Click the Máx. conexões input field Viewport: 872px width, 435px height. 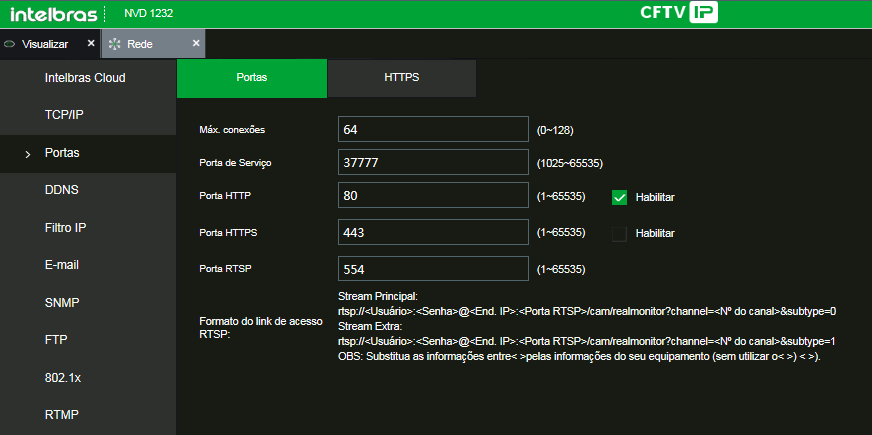(432, 130)
